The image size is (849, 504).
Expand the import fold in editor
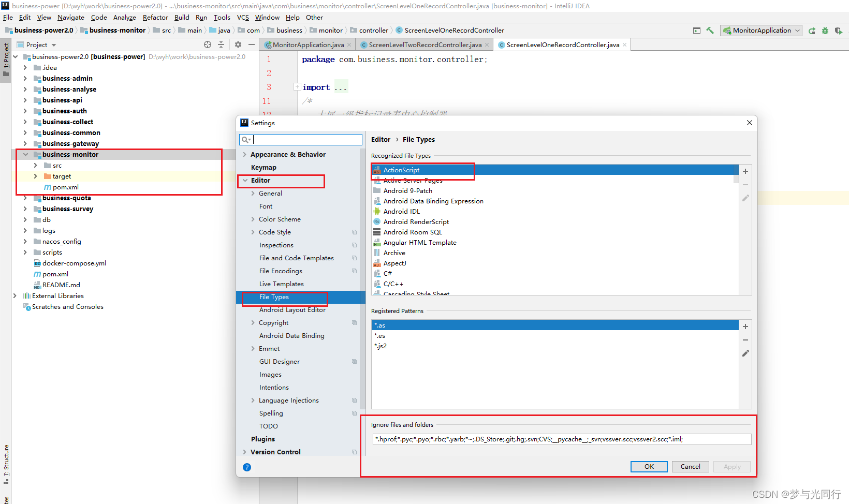coord(298,87)
